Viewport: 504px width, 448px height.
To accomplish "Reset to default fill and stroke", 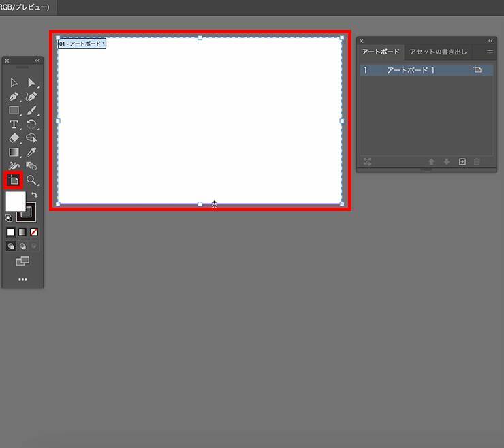I will coord(8,218).
